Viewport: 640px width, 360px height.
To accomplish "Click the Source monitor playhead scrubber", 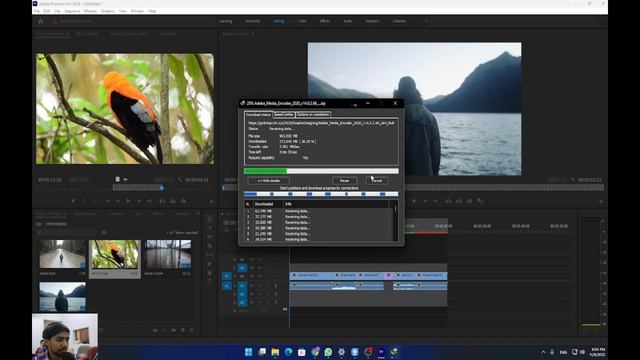I will [x=162, y=188].
